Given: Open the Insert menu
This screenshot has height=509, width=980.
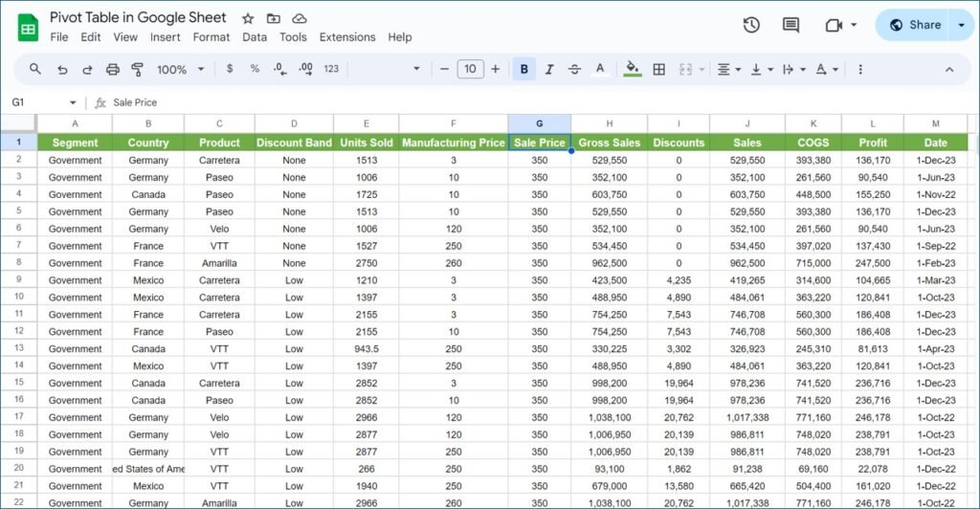Looking at the screenshot, I should coord(165,37).
